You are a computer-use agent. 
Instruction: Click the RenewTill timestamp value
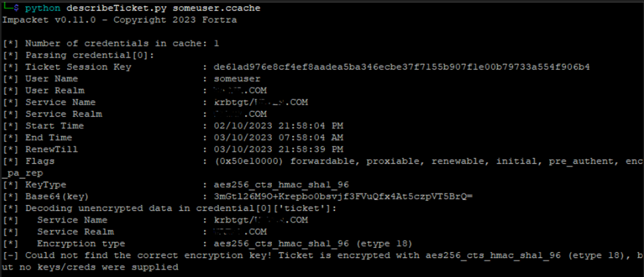pos(278,149)
